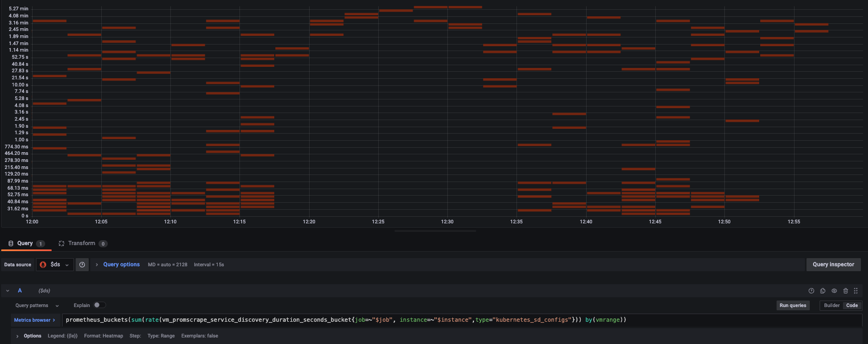Click 'Type: Range' option text
868x344 pixels.
(x=161, y=336)
